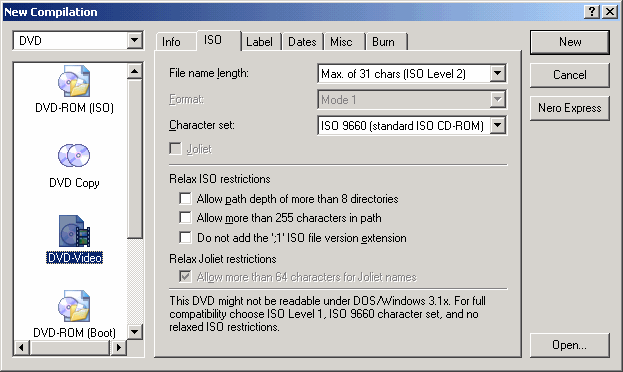The width and height of the screenshot is (623, 372).
Task: Switch to the Info tab
Action: (x=171, y=42)
